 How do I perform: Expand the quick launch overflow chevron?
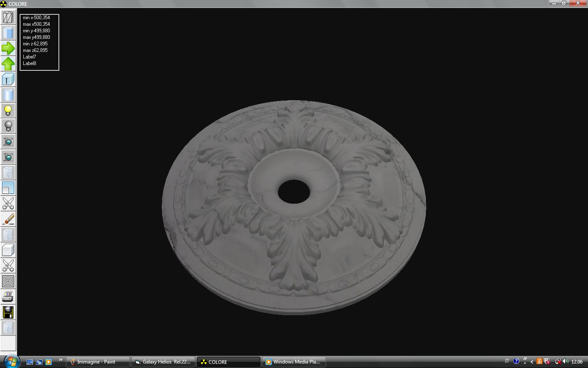click(x=60, y=360)
